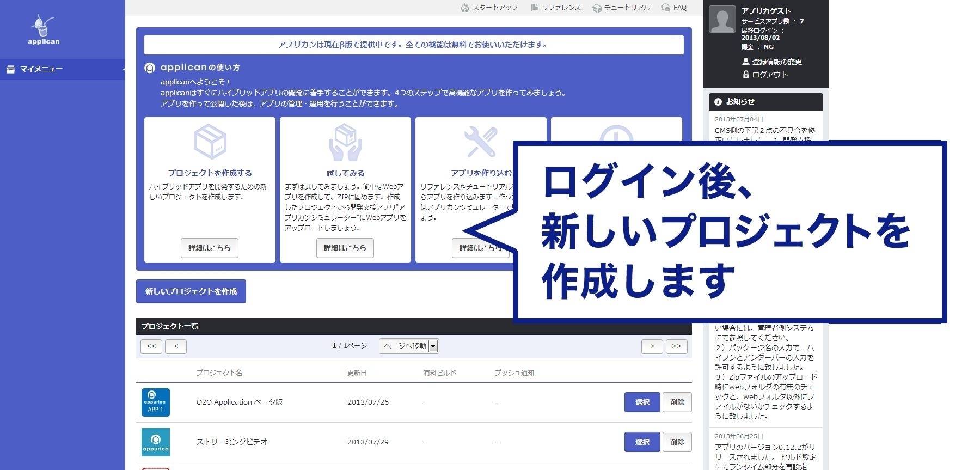Go to next page with > button
The width and height of the screenshot is (980, 470).
pos(652,346)
